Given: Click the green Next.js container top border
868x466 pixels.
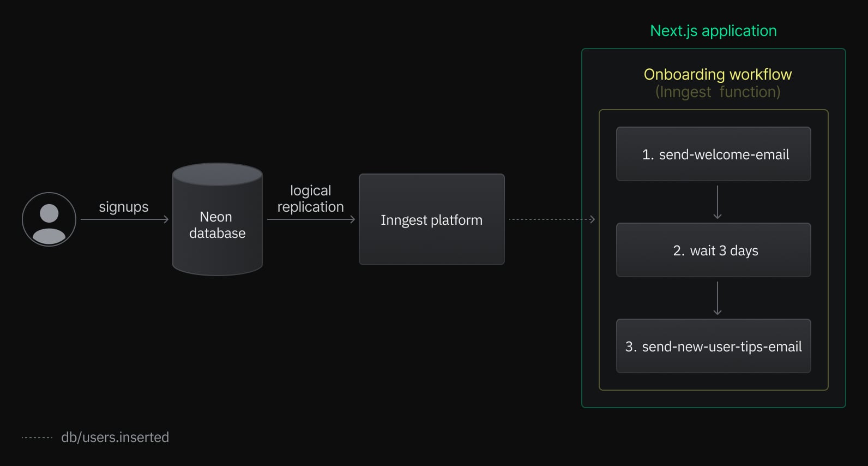Looking at the screenshot, I should [713, 49].
